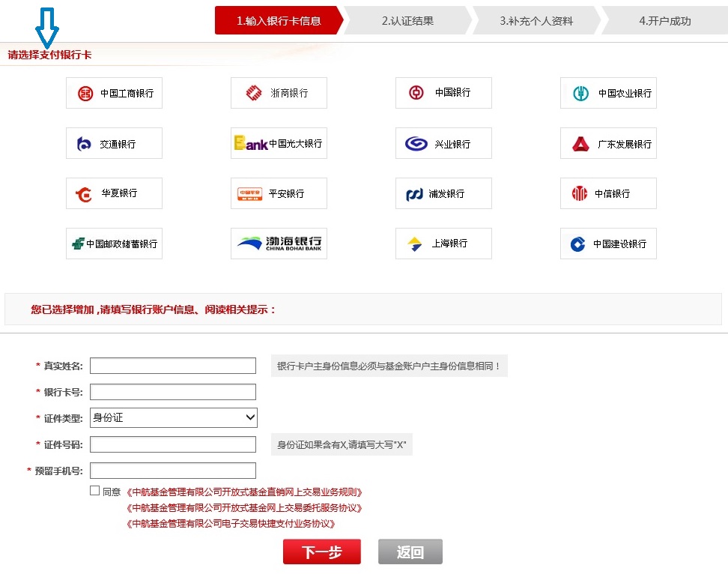The width and height of the screenshot is (728, 574).
Task: Focus the 银行卡号 input field
Action: point(173,391)
